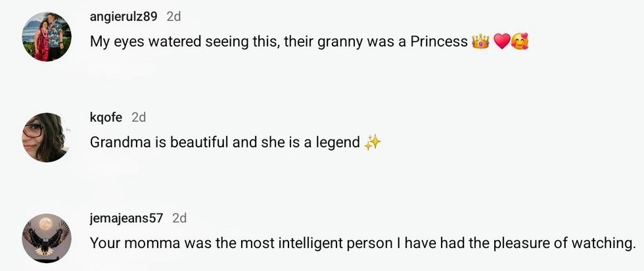Select the smiling face with hearts emoji
This screenshot has width=644, height=271.
[520, 42]
